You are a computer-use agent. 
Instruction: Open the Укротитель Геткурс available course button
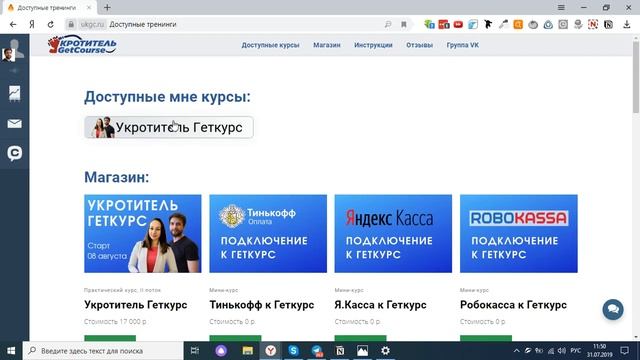(169, 127)
